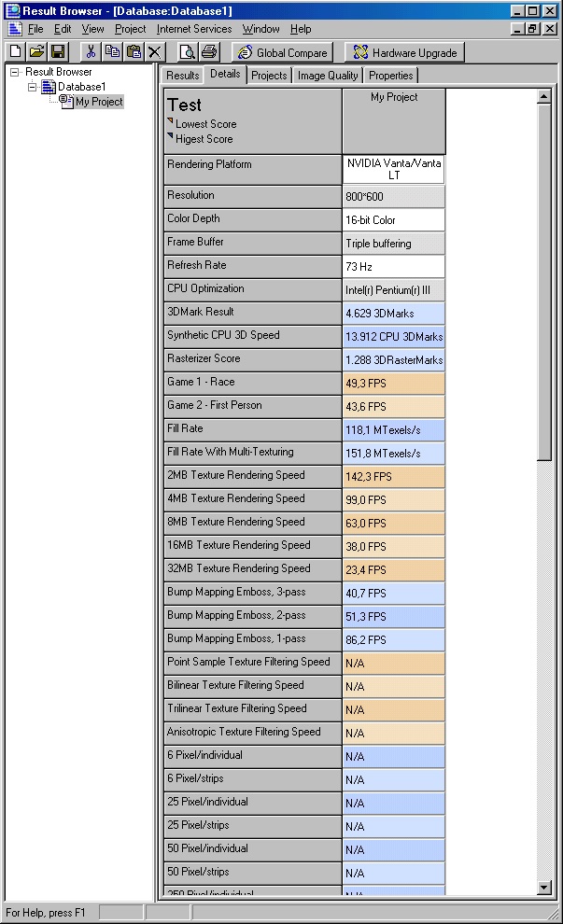This screenshot has height=924, width=563.
Task: Collapse the Result Browser tree root
Action: [14, 72]
